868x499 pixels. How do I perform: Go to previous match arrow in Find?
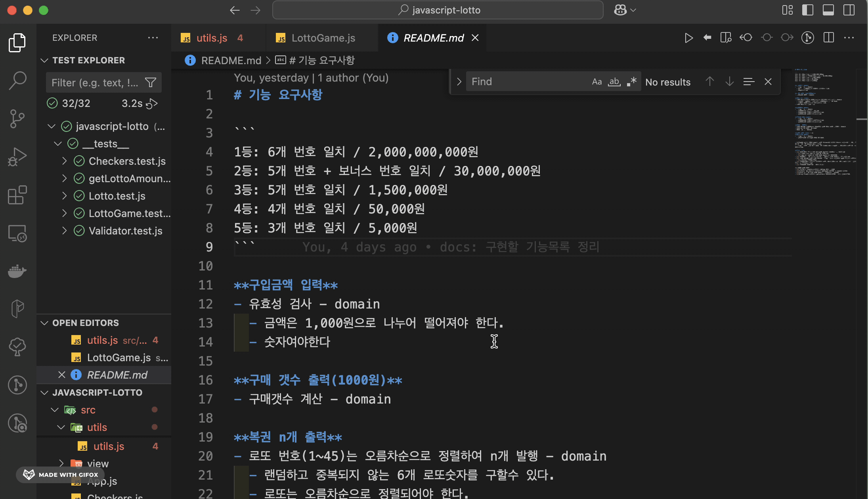pyautogui.click(x=710, y=82)
